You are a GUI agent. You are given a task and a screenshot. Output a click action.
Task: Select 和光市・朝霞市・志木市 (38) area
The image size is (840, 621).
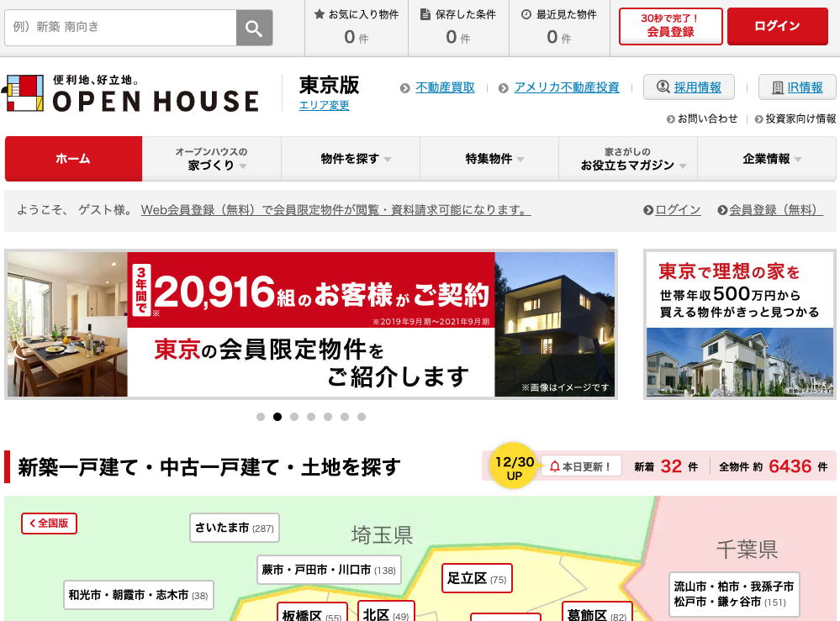138,595
